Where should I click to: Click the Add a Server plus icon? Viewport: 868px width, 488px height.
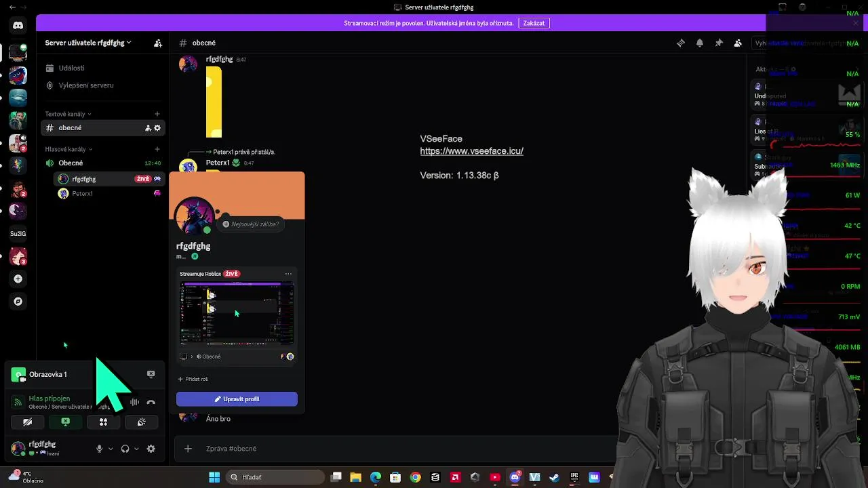(x=18, y=279)
